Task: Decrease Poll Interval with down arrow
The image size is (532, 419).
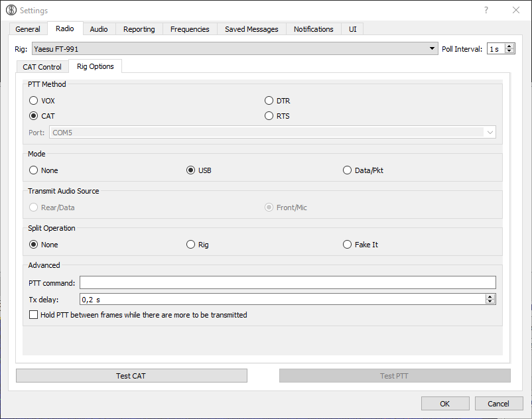Action: (509, 52)
